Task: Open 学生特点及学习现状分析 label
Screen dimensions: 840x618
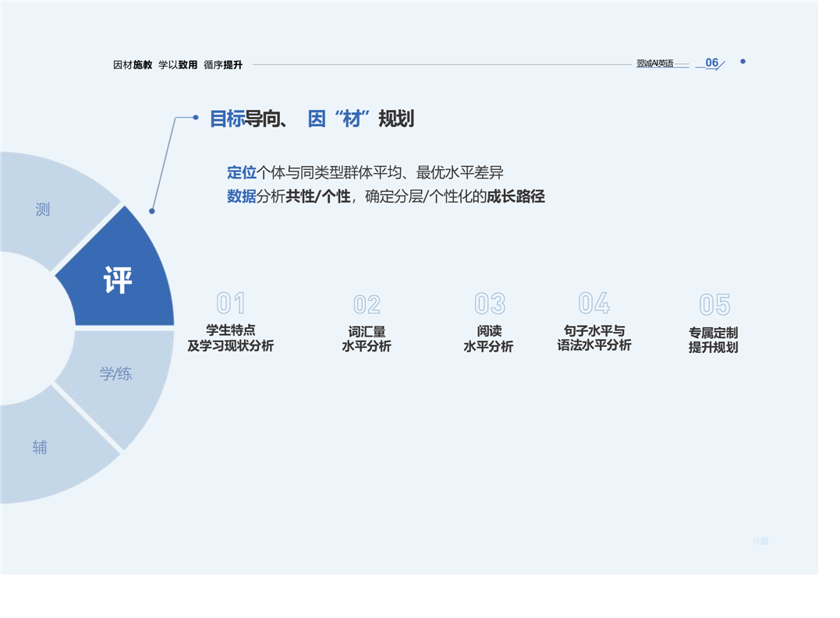Action: (x=230, y=338)
